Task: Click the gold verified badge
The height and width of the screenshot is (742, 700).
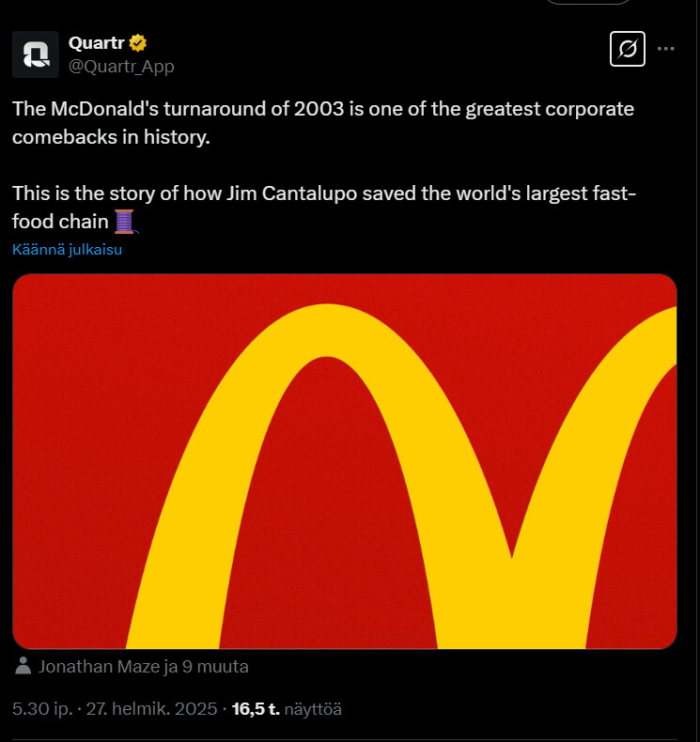Action: 137,43
